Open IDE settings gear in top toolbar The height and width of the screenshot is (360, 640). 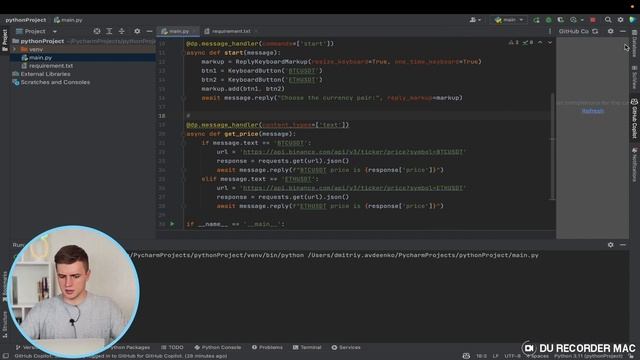point(620,20)
